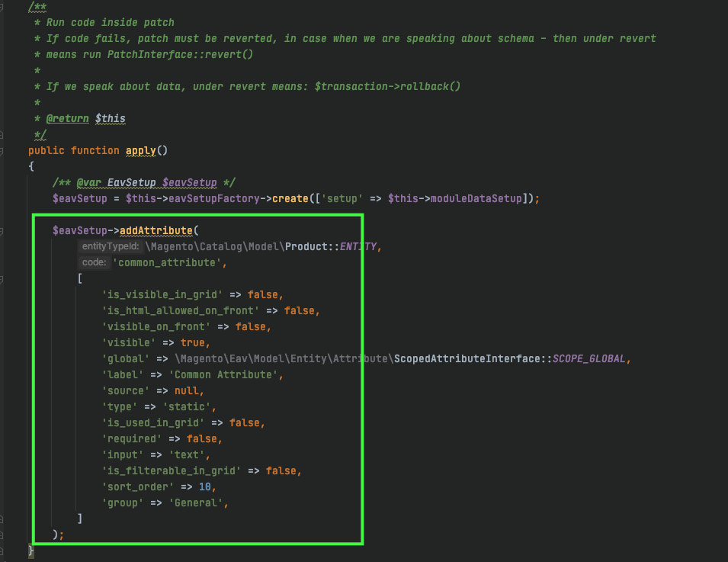Click the 'Common Attribute' label string
This screenshot has width=728, height=562.
tap(223, 375)
